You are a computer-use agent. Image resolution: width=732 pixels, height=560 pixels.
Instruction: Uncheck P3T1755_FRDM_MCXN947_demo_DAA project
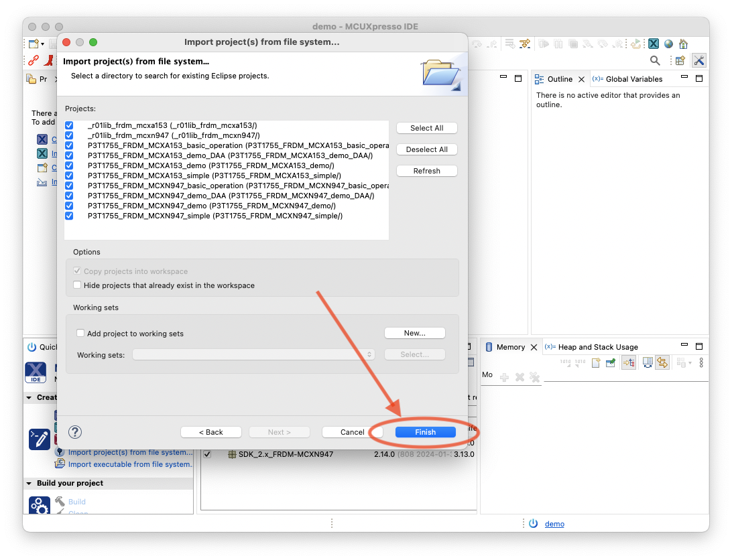(69, 196)
